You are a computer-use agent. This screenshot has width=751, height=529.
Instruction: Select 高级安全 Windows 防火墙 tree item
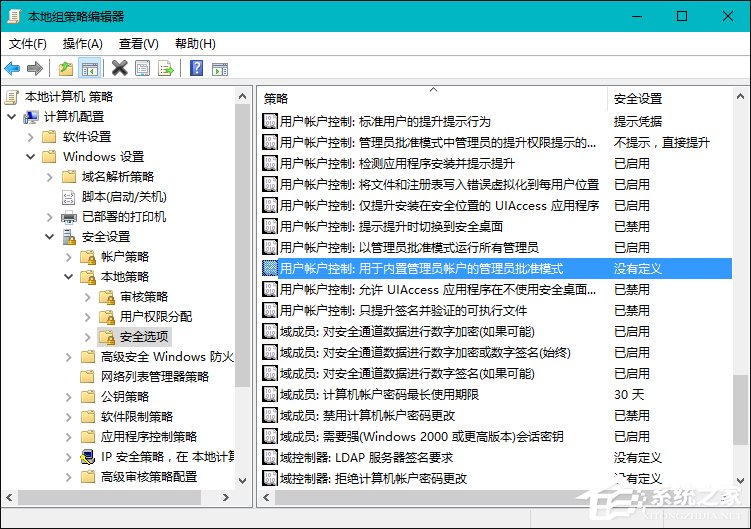(167, 356)
